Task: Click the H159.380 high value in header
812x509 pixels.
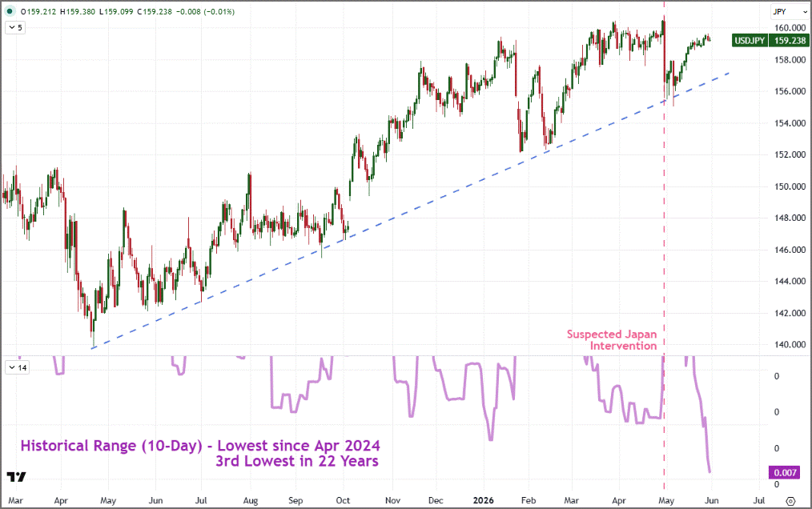Action: 78,11
